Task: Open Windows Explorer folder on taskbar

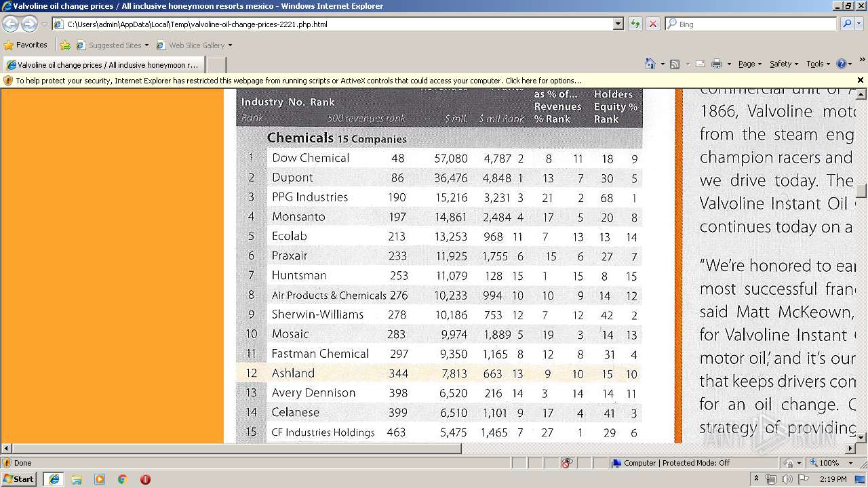Action: (77, 479)
